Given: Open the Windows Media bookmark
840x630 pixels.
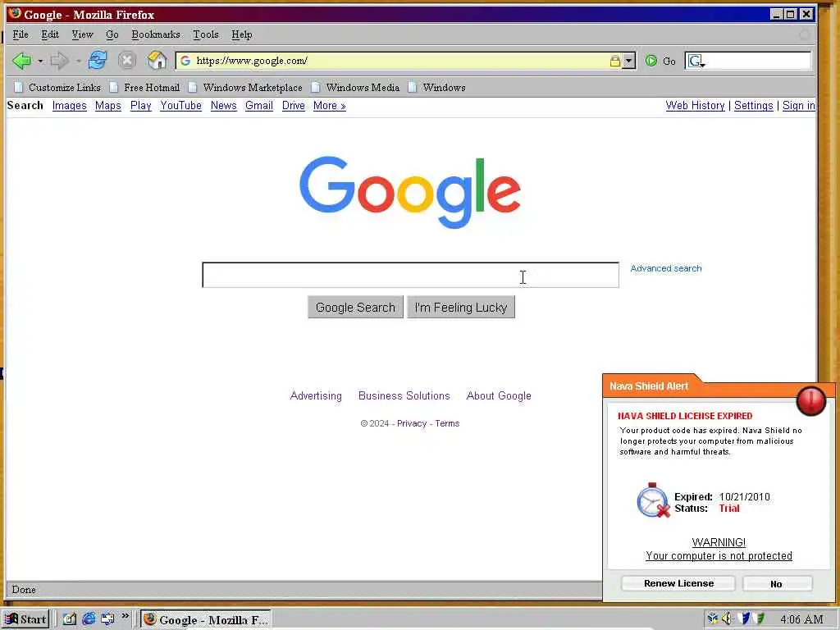Looking at the screenshot, I should (x=356, y=87).
